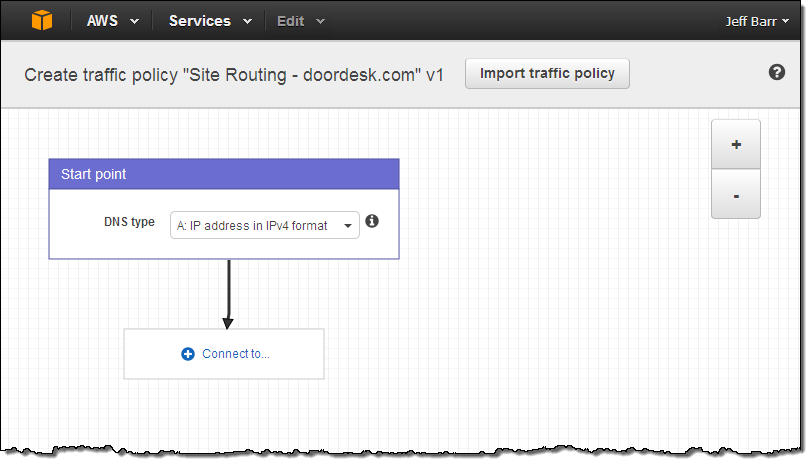Viewport: 811px width, 464px height.
Task: Zoom in with the plus button
Action: point(736,144)
